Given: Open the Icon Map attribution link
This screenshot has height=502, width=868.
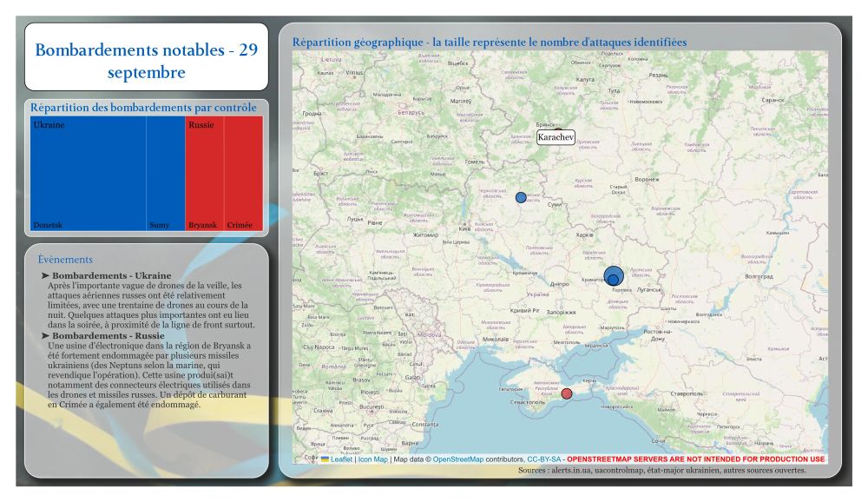Looking at the screenshot, I should tap(372, 459).
